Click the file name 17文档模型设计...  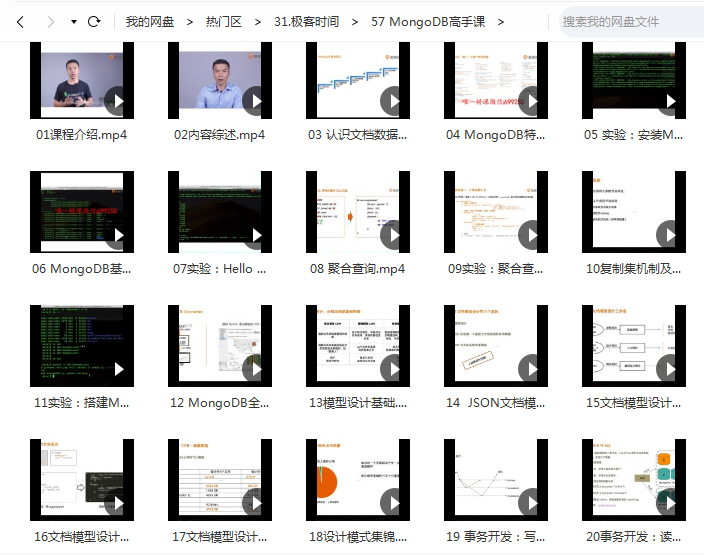click(220, 537)
